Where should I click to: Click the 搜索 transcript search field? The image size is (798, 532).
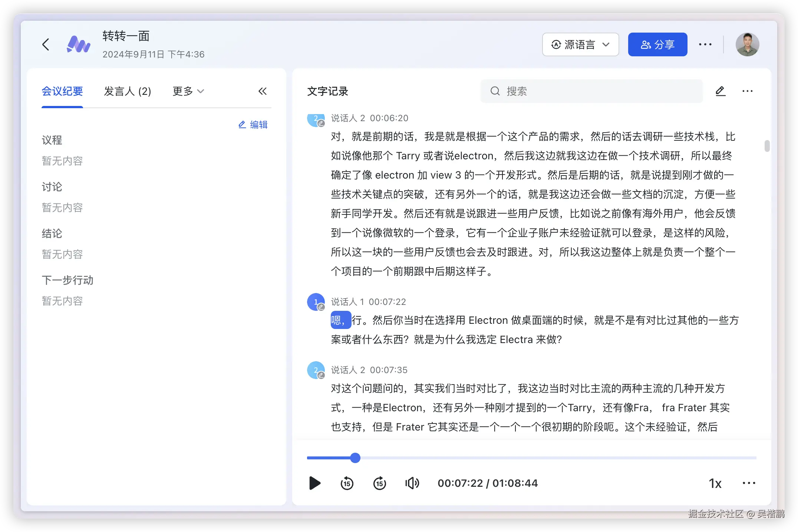[x=592, y=91]
